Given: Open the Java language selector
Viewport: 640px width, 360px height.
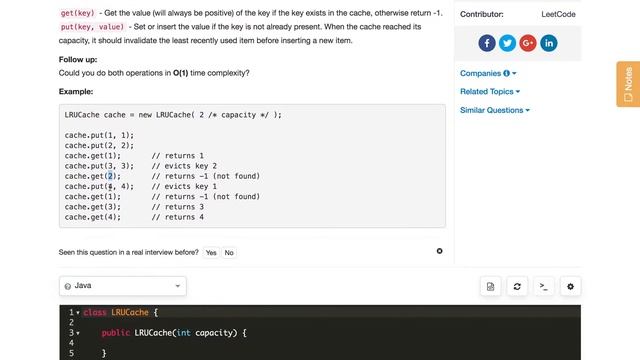Looking at the screenshot, I should coord(123,286).
